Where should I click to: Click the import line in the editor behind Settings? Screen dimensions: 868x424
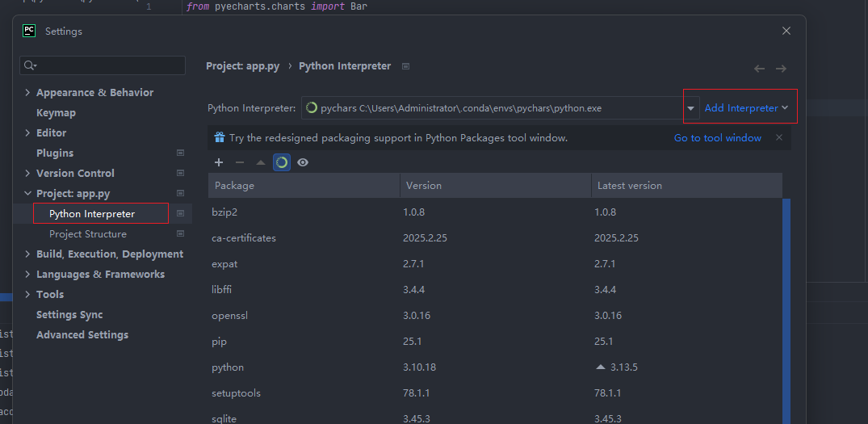(277, 6)
